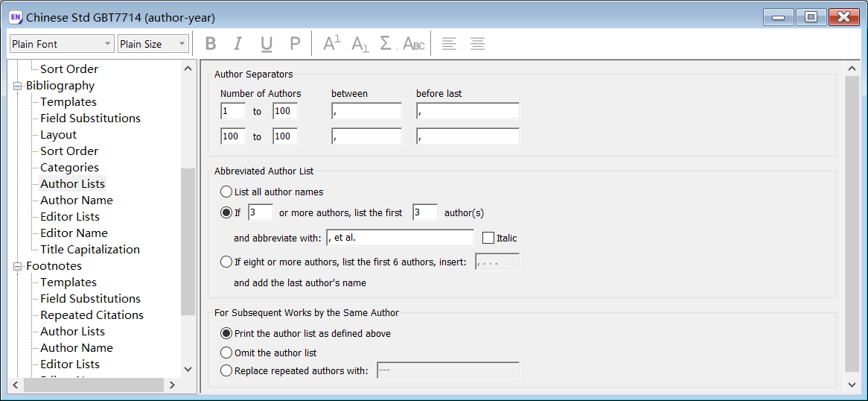Collapse the Bibliography tree node
868x401 pixels.
(17, 86)
